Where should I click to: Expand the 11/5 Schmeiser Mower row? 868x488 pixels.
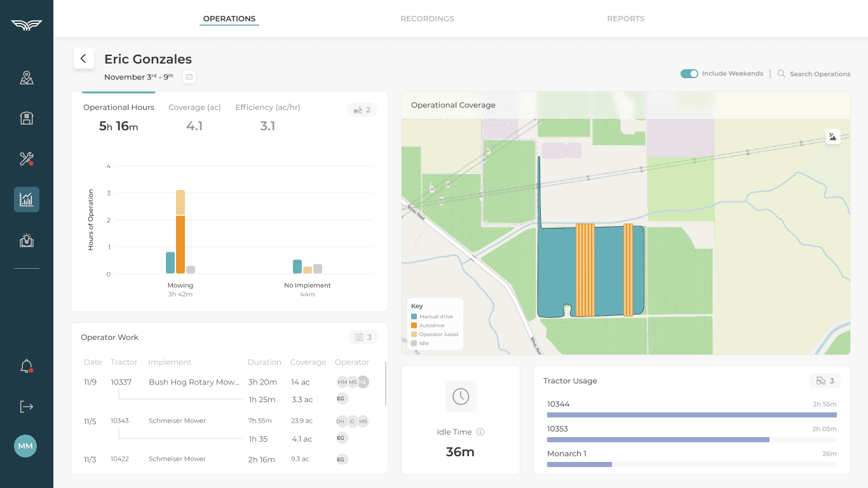pyautogui.click(x=227, y=421)
